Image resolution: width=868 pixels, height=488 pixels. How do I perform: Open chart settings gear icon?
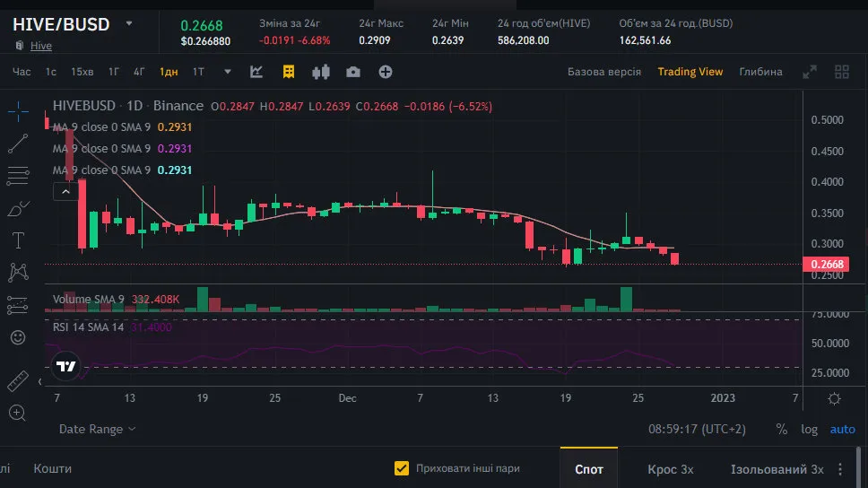834,398
